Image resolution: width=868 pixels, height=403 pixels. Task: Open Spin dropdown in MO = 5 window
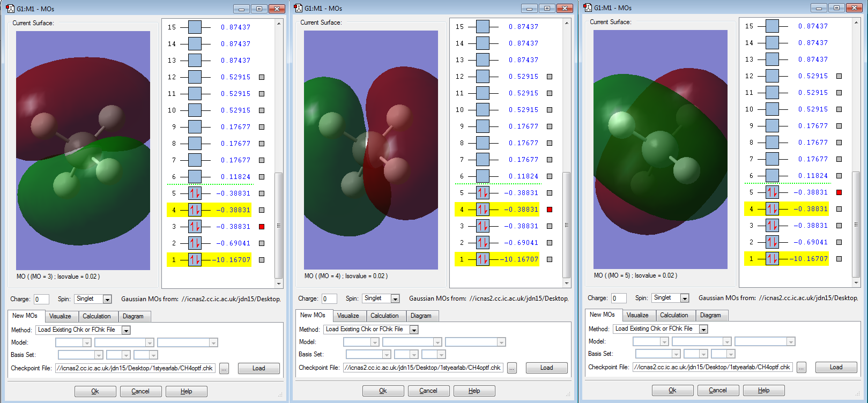(685, 298)
